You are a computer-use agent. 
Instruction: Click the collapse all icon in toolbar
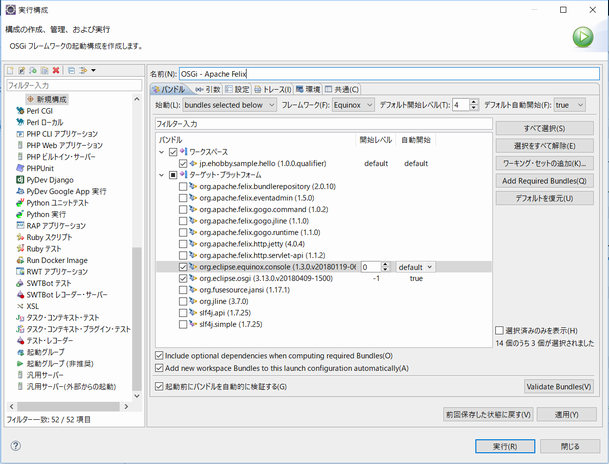click(x=71, y=71)
